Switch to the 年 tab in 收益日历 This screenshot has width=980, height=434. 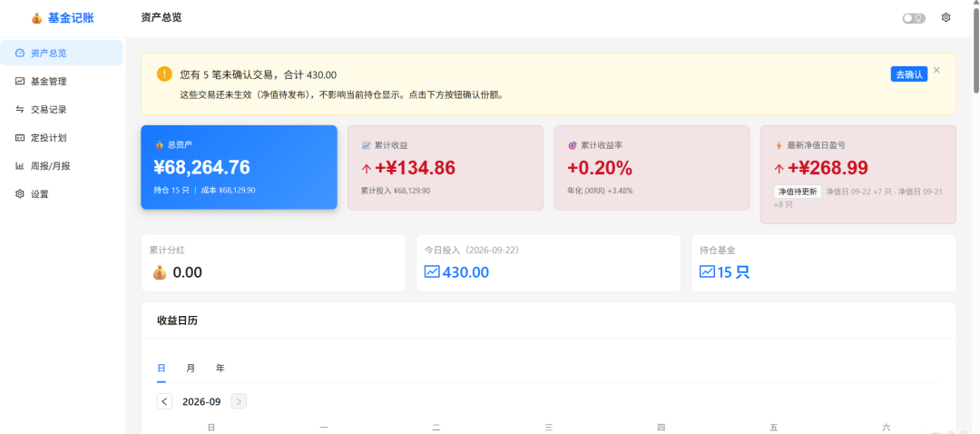point(220,369)
